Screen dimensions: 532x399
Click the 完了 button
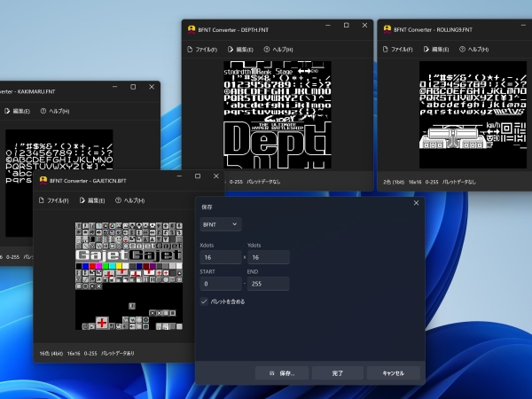[338, 373]
